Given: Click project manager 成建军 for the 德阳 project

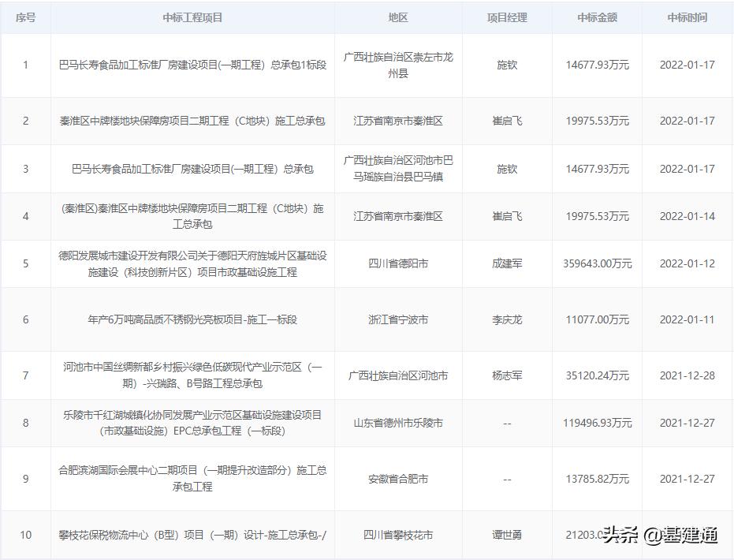Looking at the screenshot, I should click(x=507, y=263).
